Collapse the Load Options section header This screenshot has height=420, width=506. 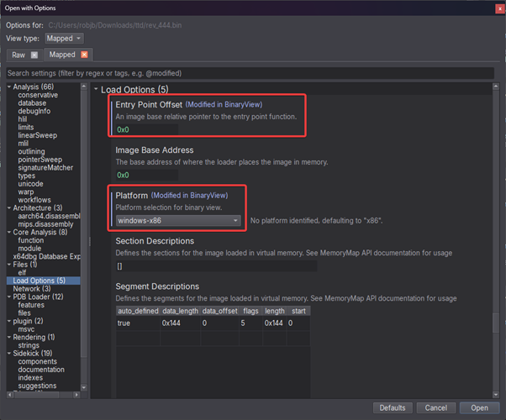click(96, 89)
